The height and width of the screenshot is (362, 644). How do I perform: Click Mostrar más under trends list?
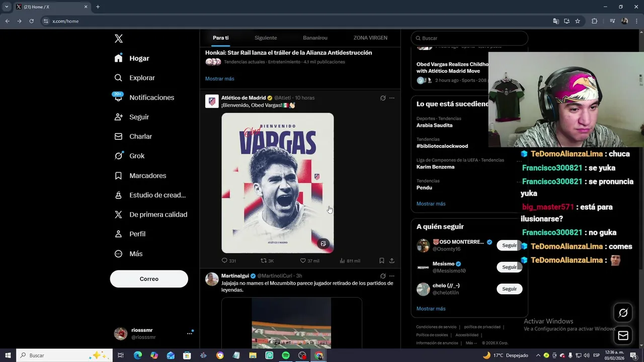(x=431, y=204)
